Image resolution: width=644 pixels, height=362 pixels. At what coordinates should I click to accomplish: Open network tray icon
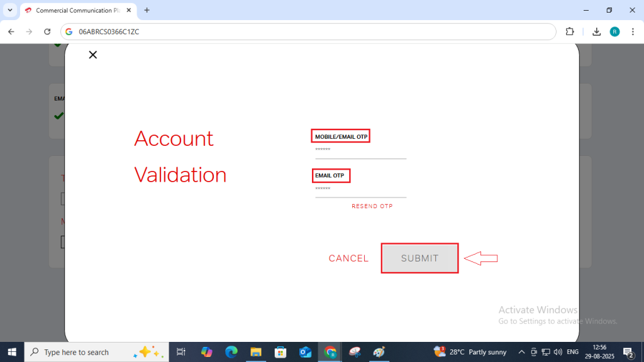(546, 352)
